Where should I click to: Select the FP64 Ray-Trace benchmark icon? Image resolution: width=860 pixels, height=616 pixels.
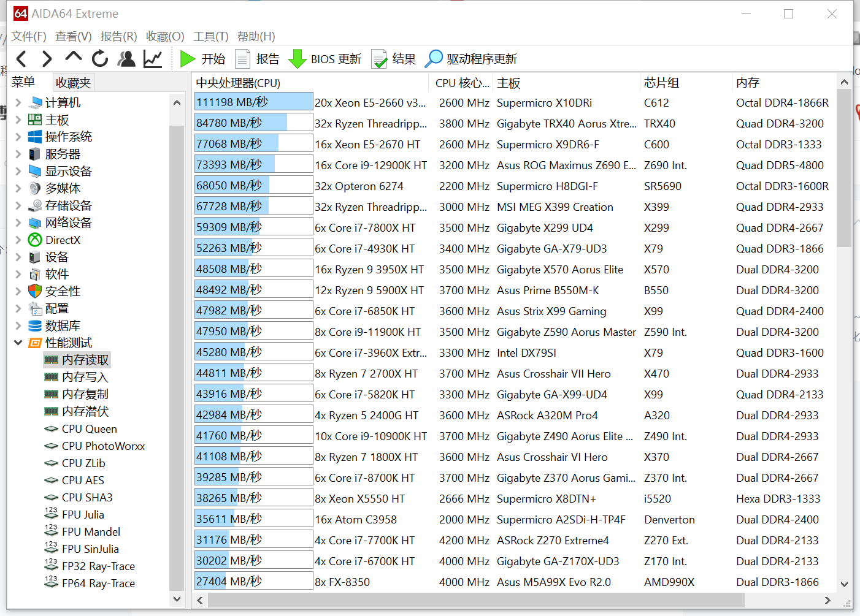[x=52, y=582]
